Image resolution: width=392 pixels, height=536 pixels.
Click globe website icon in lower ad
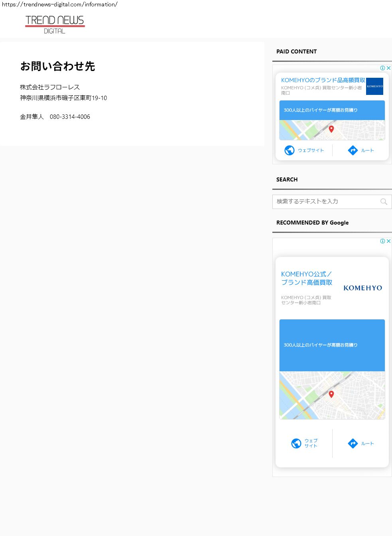296,443
